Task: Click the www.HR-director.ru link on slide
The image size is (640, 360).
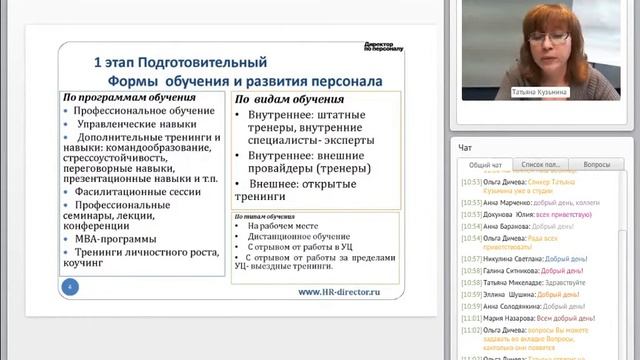Action: coord(339,292)
